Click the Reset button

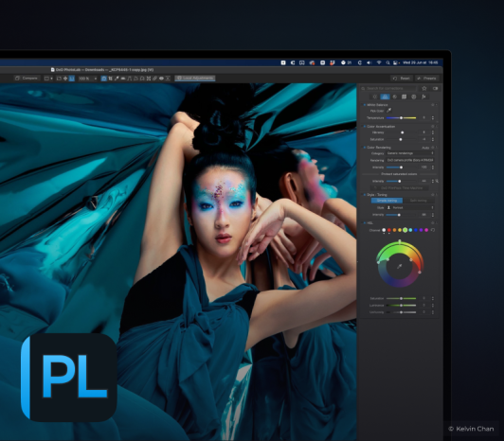pos(402,78)
